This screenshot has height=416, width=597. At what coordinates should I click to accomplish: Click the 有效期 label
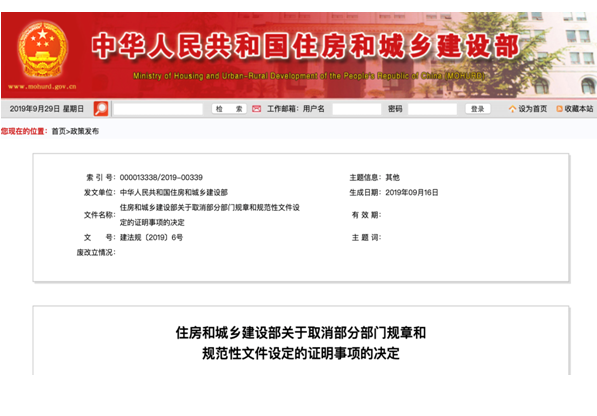point(366,215)
